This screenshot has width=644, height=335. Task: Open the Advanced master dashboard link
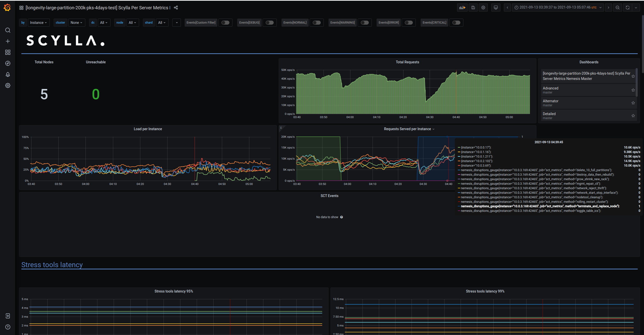[x=550, y=88]
